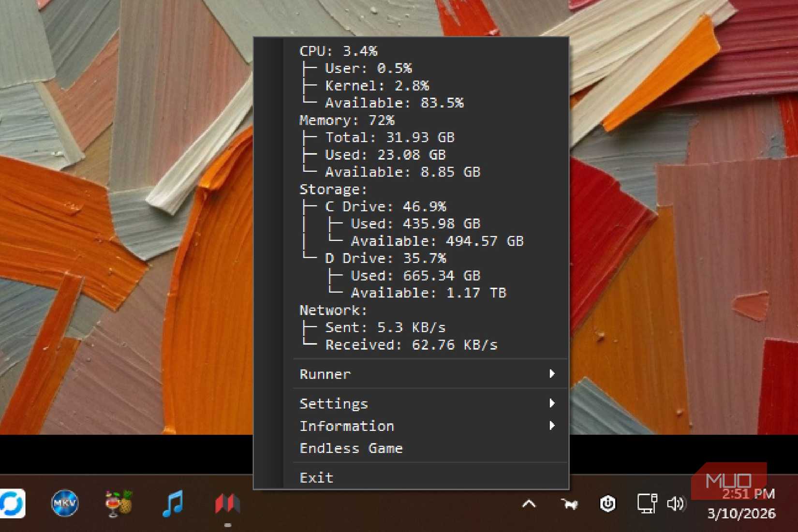Open the volume control in system tray
The width and height of the screenshot is (798, 532).
(676, 503)
